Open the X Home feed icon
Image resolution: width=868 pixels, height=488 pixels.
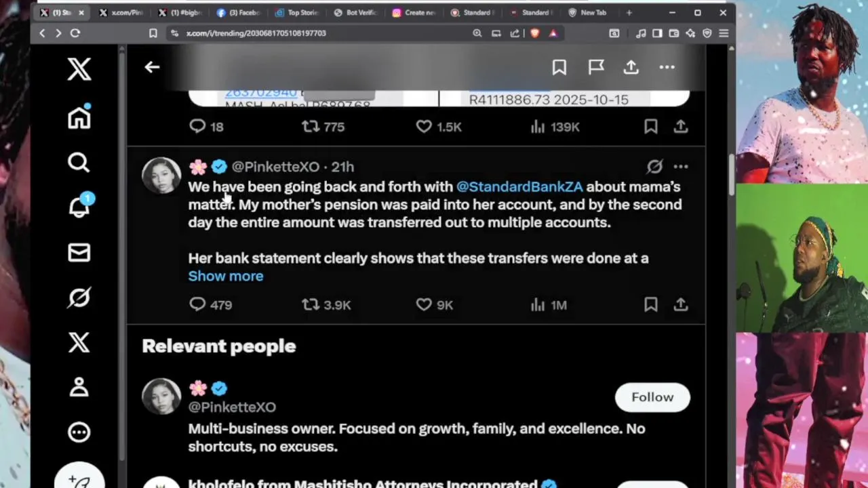click(x=79, y=118)
